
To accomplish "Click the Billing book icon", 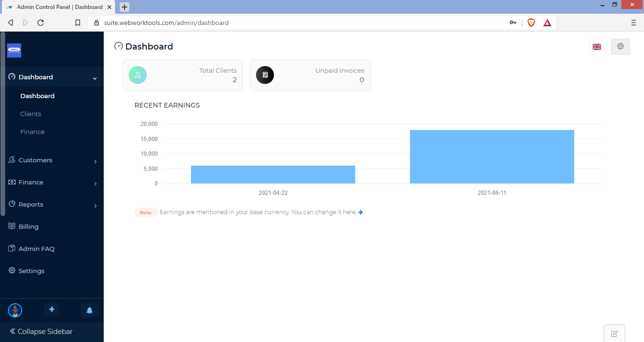I will point(12,226).
